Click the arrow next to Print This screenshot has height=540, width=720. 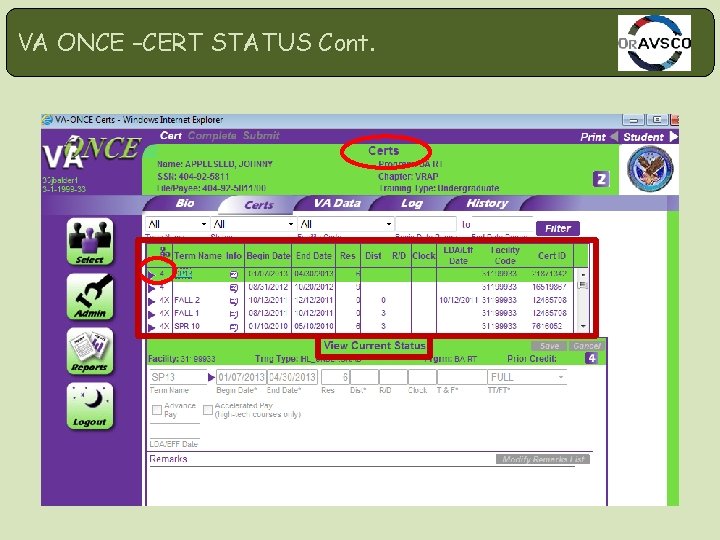click(614, 136)
